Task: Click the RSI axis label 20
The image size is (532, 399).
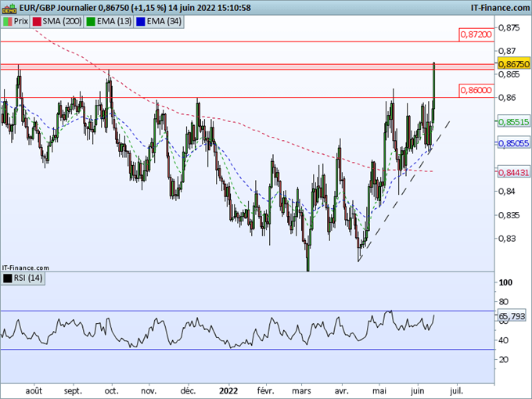Action: [504, 359]
